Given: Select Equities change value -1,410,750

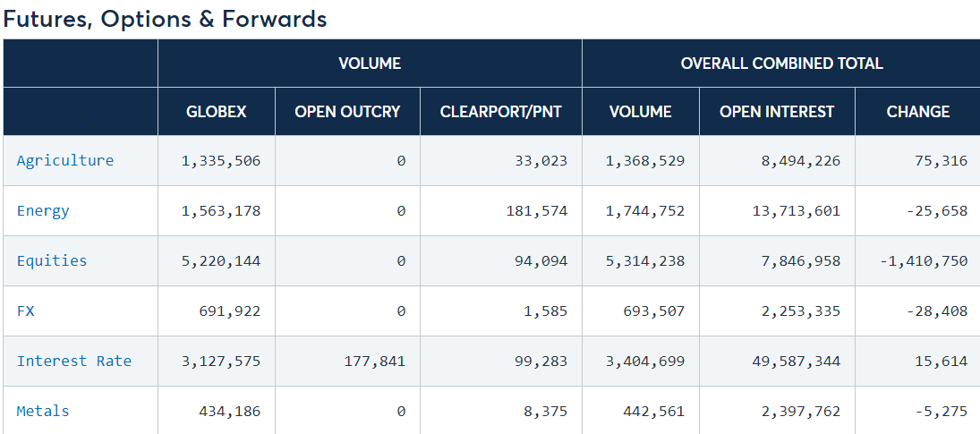Looking at the screenshot, I should [924, 261].
